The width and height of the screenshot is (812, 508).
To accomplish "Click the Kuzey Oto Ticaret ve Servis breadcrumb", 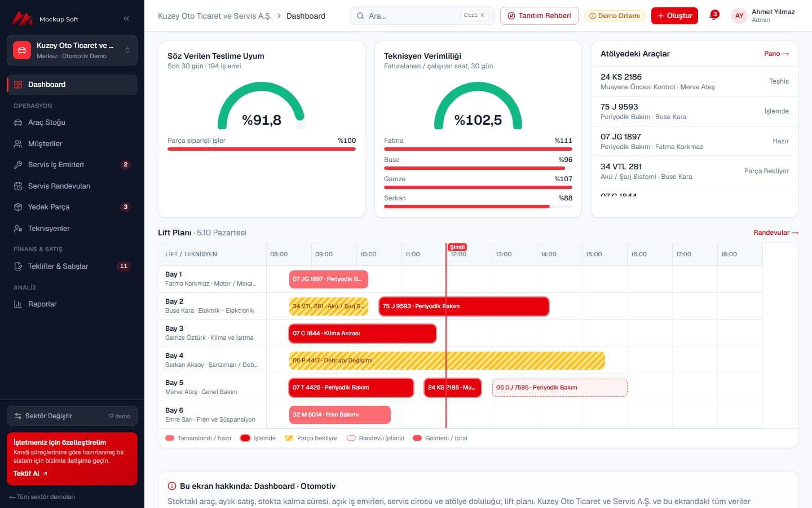I will coord(215,16).
